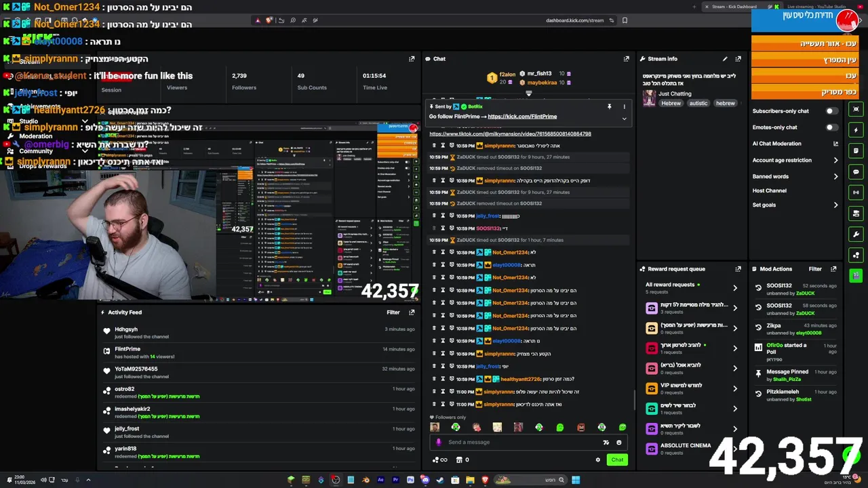
Task: Click the wrench quick action icon
Action: (856, 235)
